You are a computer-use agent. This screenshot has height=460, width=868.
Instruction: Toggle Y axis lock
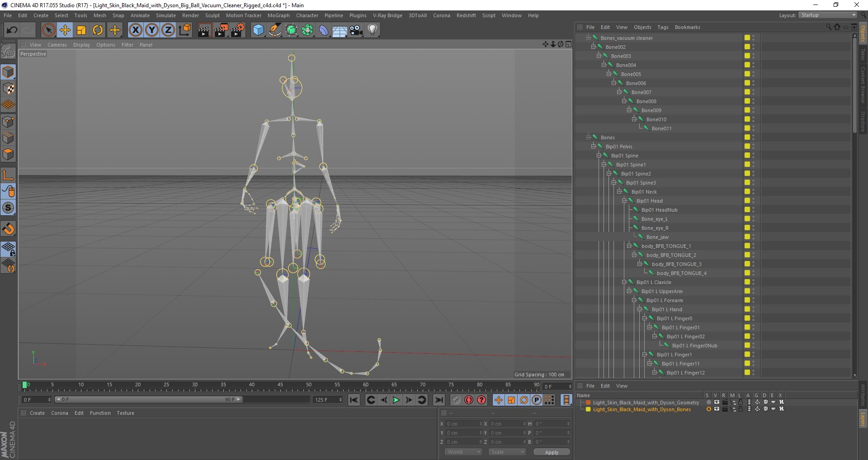pos(151,30)
